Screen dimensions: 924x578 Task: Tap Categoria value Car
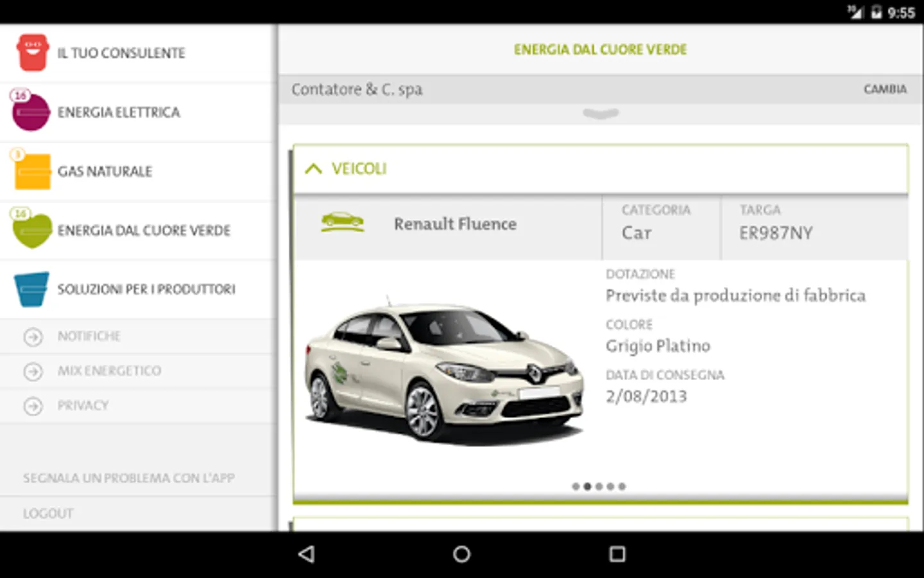[637, 233]
